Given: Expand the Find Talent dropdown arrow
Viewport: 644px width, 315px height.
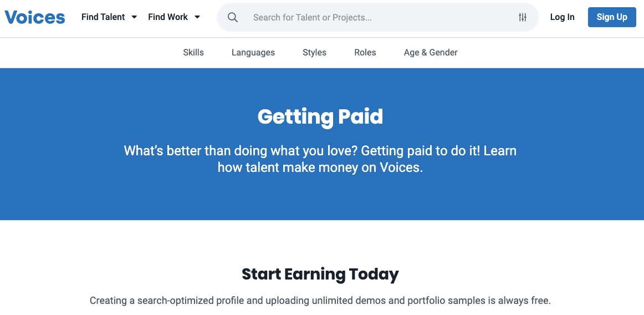Looking at the screenshot, I should pos(134,17).
